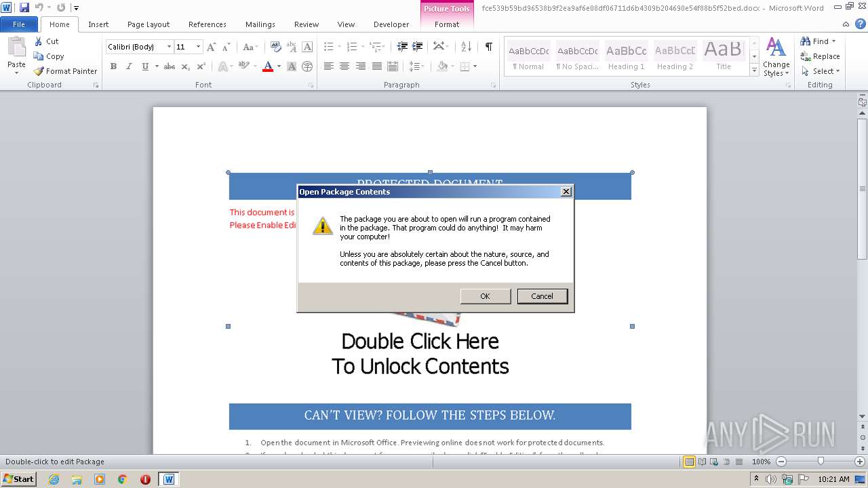Screen dimensions: 868x488
Task: Click the Undo arrow icon
Action: 39,7
